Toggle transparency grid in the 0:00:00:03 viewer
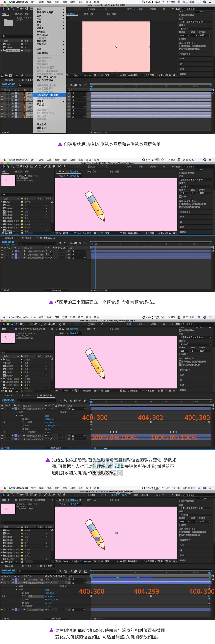215x644 pixels. click(124, 233)
